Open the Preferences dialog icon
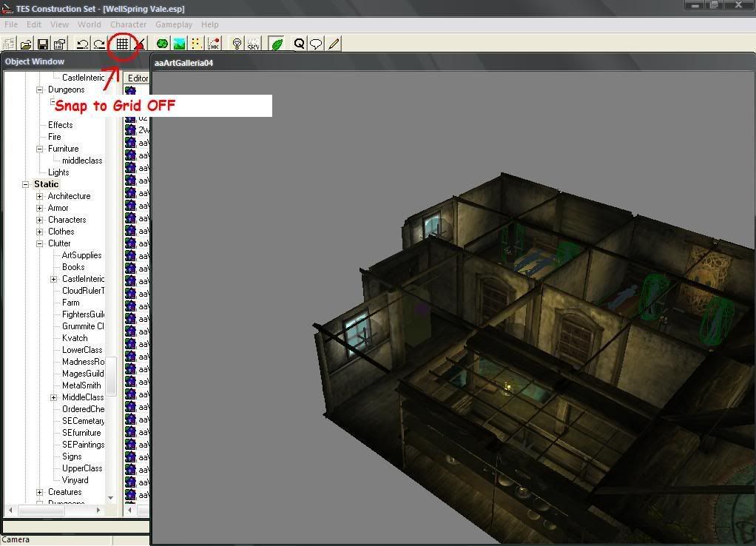The height and width of the screenshot is (546, 756). click(x=58, y=43)
